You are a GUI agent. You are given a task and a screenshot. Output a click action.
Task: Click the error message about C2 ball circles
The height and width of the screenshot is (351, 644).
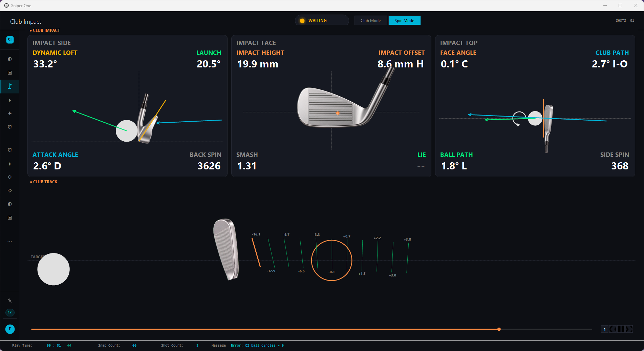coord(257,346)
